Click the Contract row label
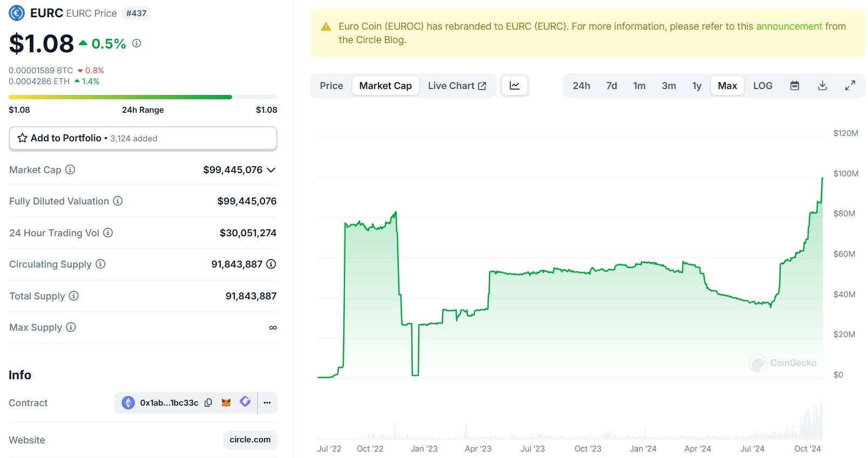This screenshot has width=868, height=458. pyautogui.click(x=28, y=403)
